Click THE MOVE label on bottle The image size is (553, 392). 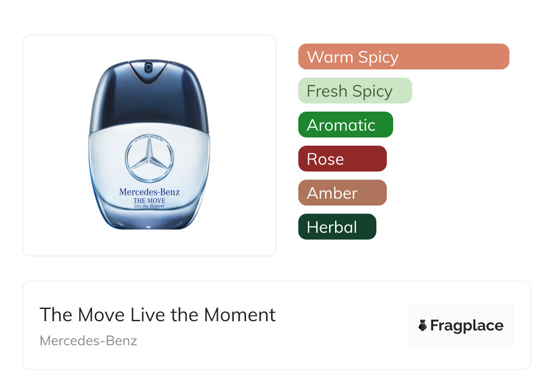(x=149, y=201)
